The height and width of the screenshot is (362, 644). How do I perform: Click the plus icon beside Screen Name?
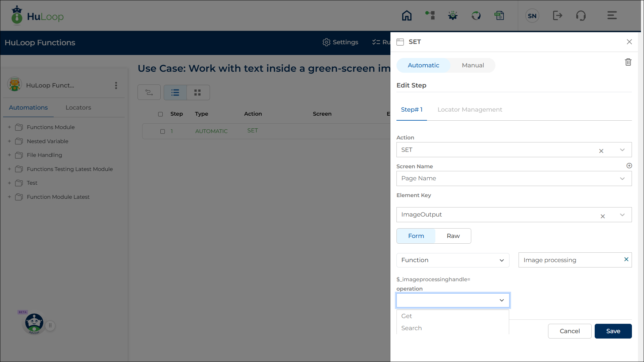coord(629,166)
